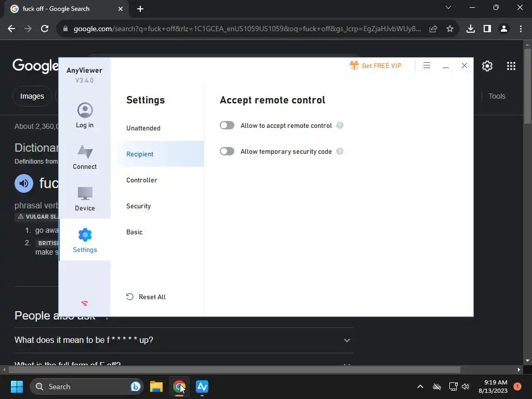The width and height of the screenshot is (532, 399).
Task: Open the Connect panel in AnyViewer sidebar
Action: pos(85,157)
